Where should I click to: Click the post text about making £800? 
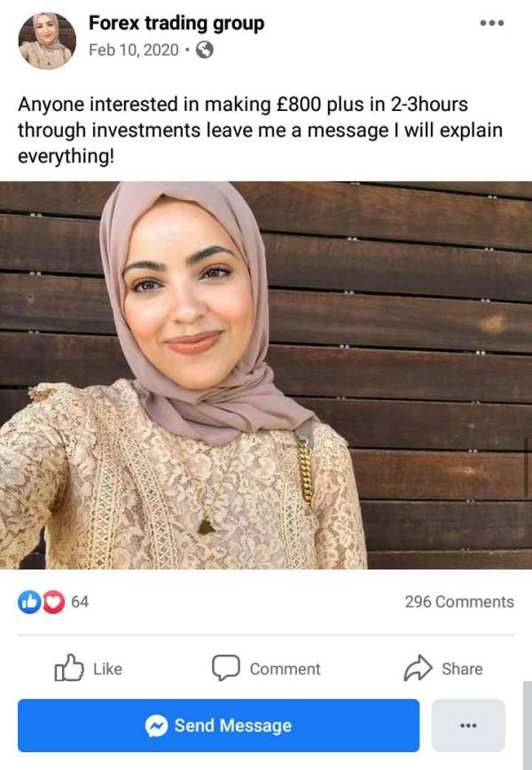pos(260,130)
